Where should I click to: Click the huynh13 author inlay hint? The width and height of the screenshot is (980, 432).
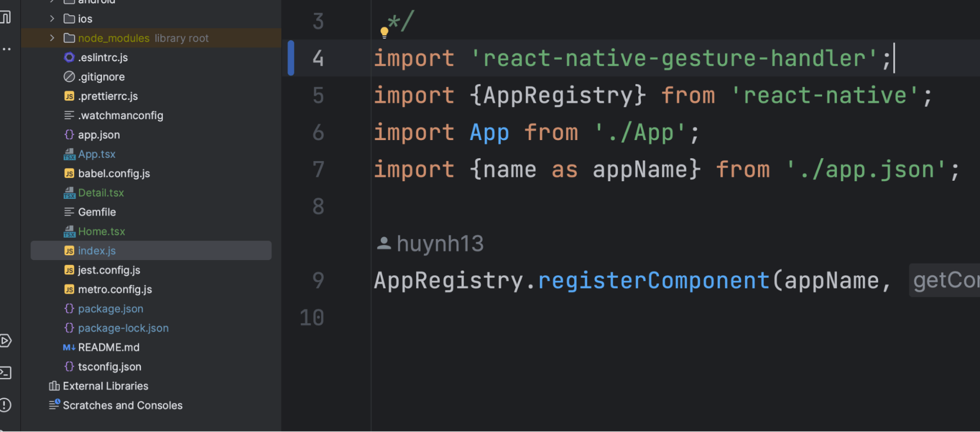tap(430, 243)
